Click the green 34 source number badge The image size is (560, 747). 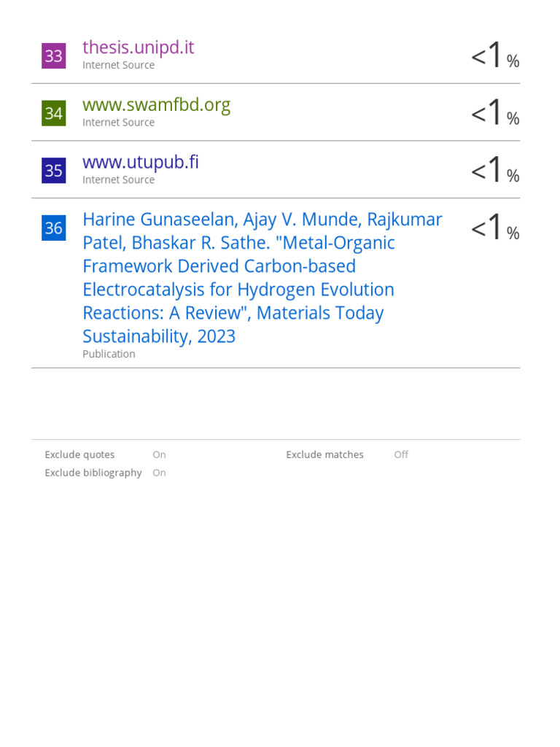pos(54,114)
